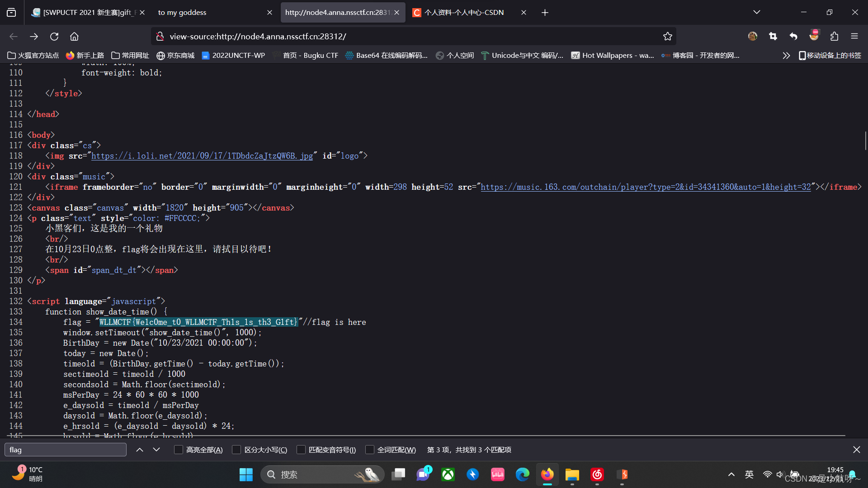The width and height of the screenshot is (868, 488).
Task: Go back using the back arrow icon
Action: point(13,37)
